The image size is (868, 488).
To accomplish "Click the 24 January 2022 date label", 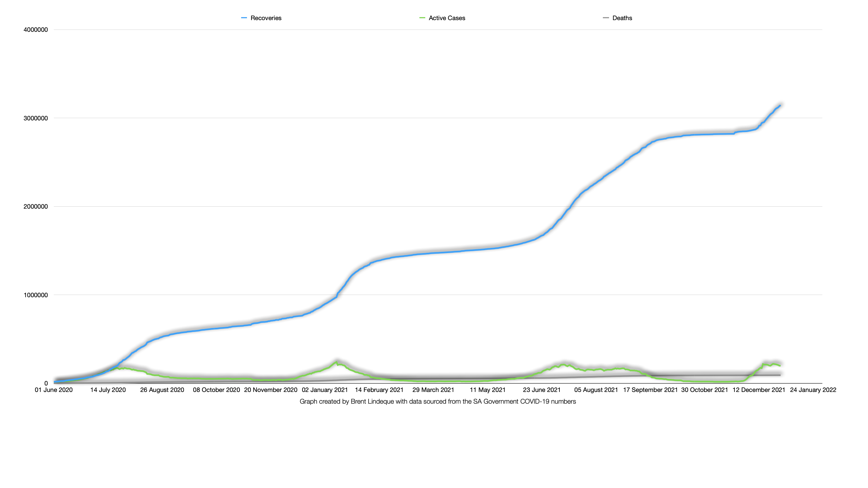I will click(x=813, y=390).
